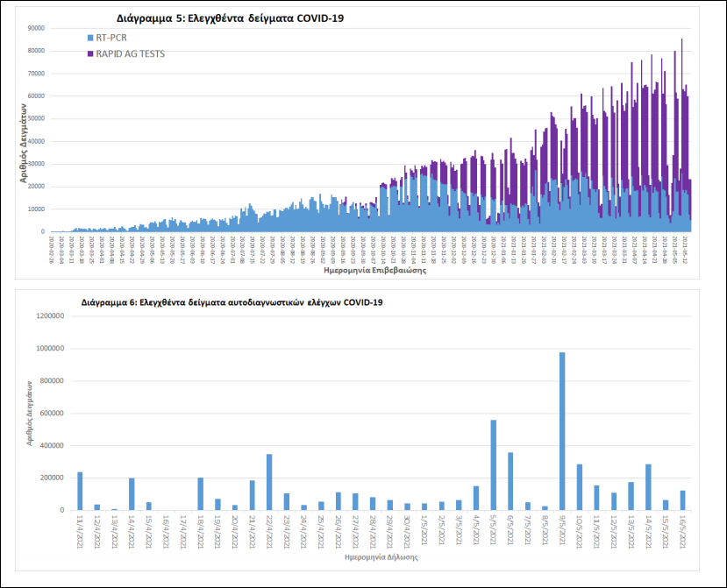727x588 pixels.
Task: Select the tallest bar on 9/5/2021
Action: click(562, 430)
